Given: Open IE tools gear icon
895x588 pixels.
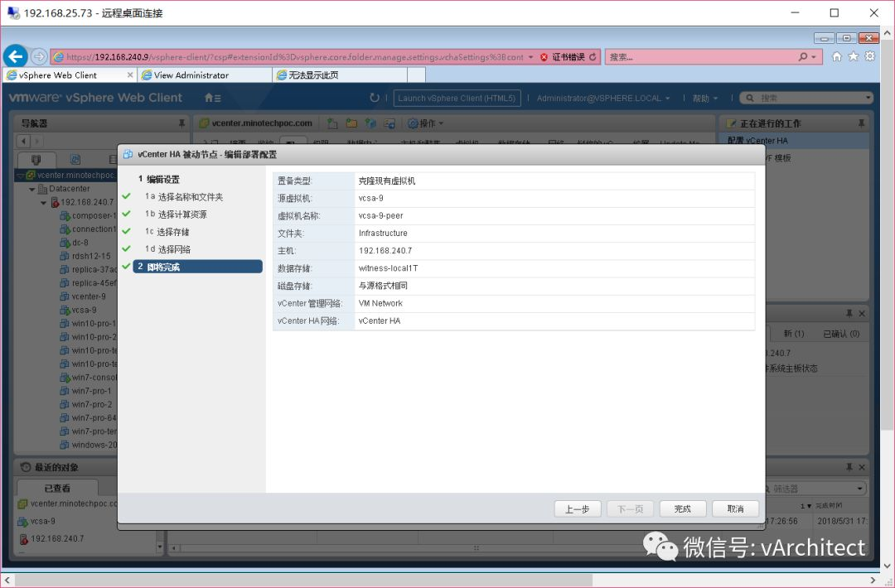Looking at the screenshot, I should point(870,56).
